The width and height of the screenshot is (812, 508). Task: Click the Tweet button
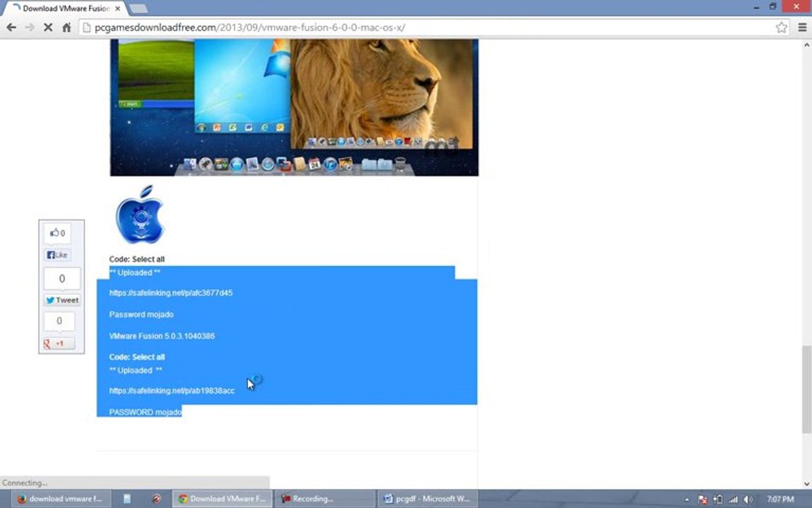click(x=62, y=300)
